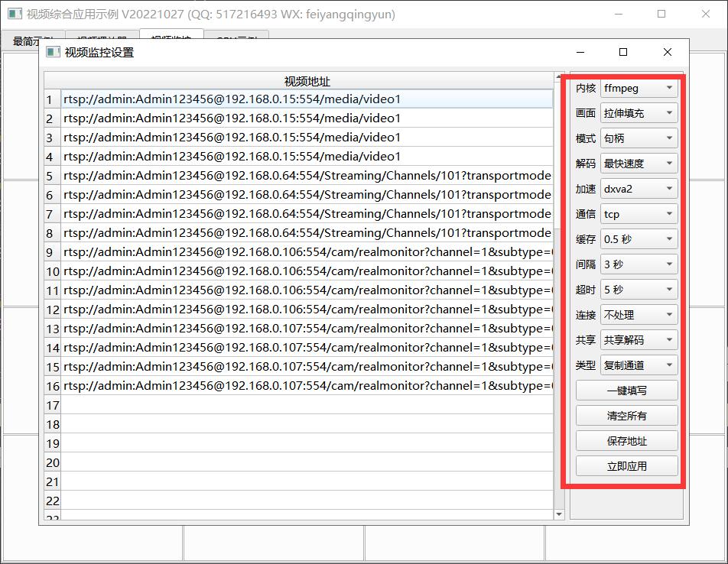This screenshot has width=728, height=564.
Task: Open the 间隔 3 秒 dropdown
Action: pos(639,264)
